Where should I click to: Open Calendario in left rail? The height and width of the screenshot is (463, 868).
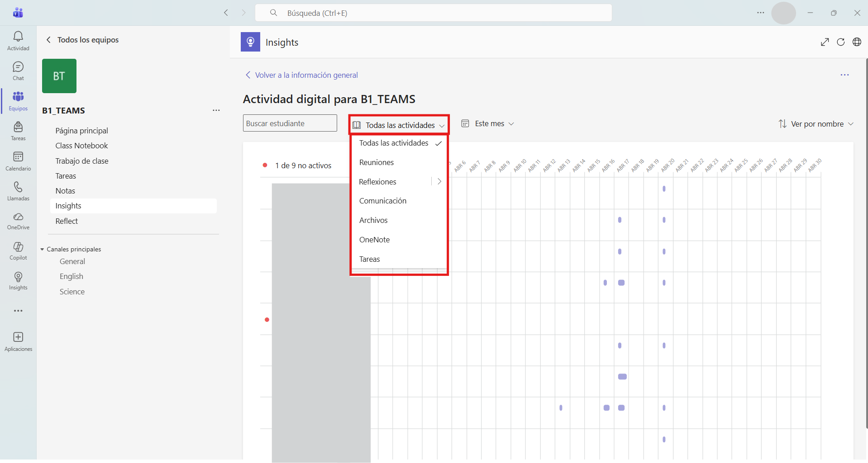coord(18,161)
